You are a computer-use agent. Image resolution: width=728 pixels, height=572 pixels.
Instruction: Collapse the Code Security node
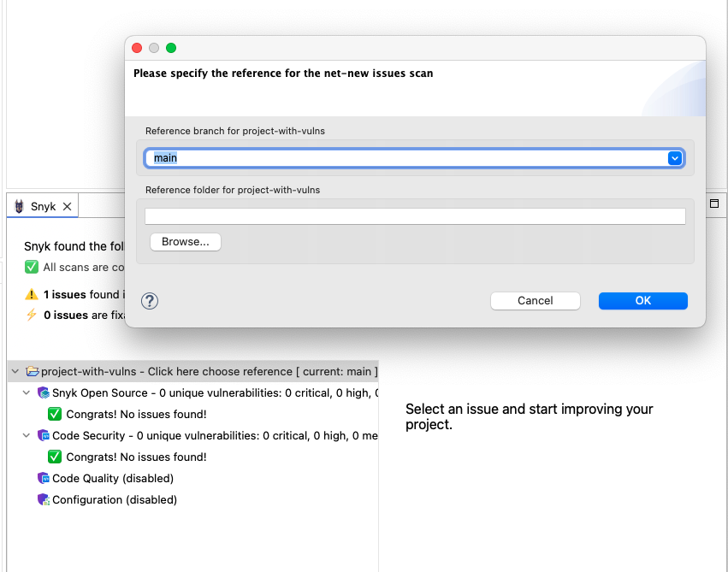27,436
